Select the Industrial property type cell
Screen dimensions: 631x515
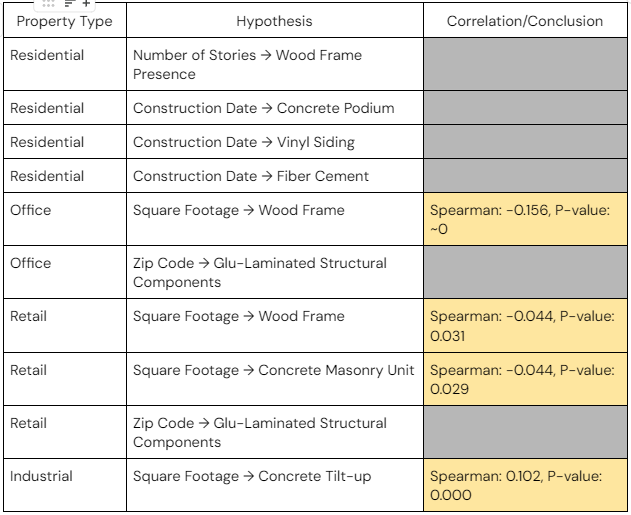click(x=65, y=476)
